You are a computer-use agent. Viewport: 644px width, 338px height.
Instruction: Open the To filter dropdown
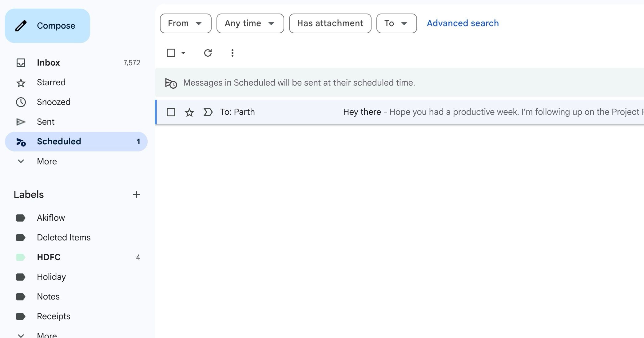point(397,23)
